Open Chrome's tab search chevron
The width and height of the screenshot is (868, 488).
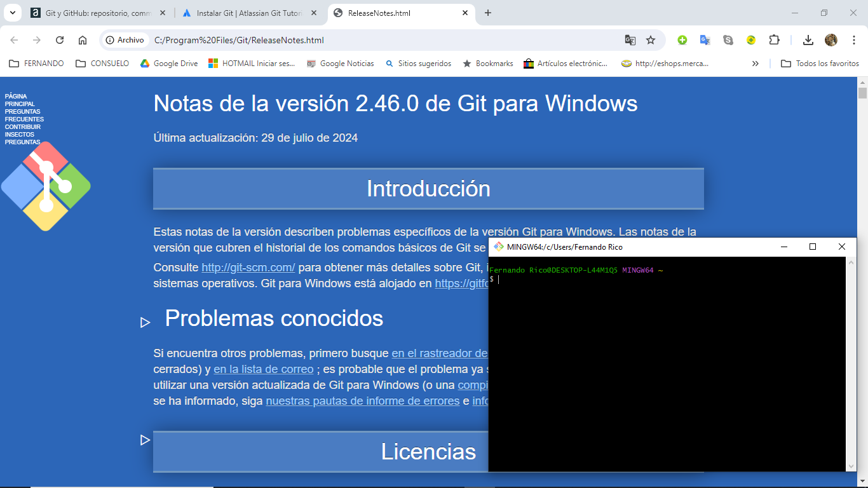(x=13, y=13)
